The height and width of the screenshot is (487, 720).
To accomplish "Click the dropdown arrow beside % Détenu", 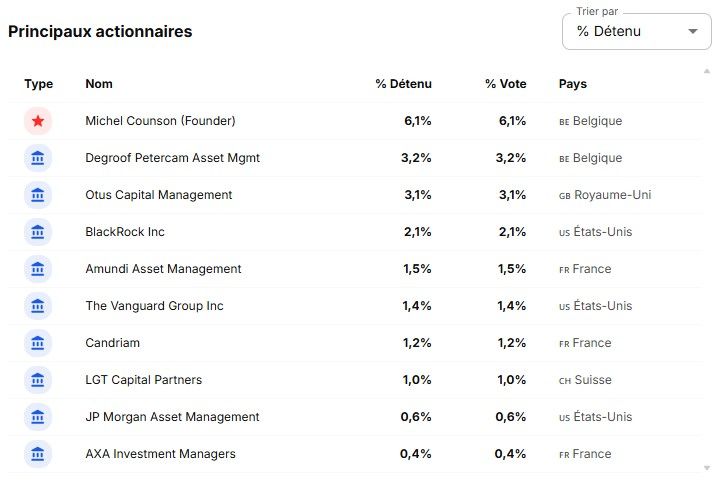I will coord(693,31).
